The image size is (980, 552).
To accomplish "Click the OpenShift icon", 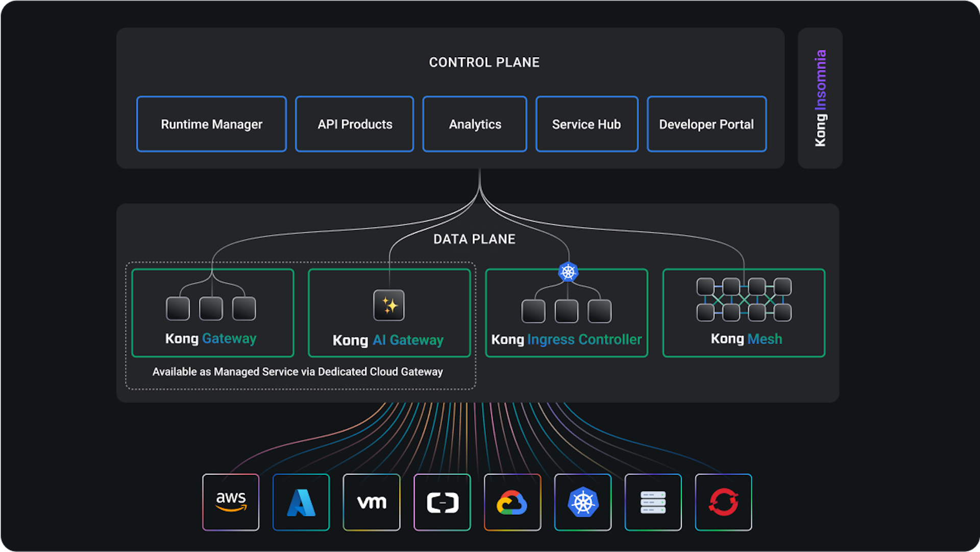I will point(723,502).
